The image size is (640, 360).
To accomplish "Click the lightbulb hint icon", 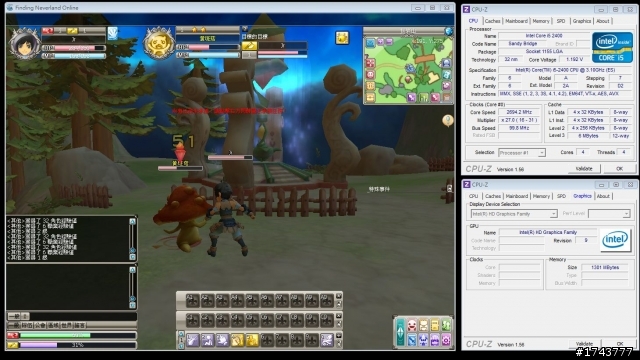I will click(x=448, y=120).
